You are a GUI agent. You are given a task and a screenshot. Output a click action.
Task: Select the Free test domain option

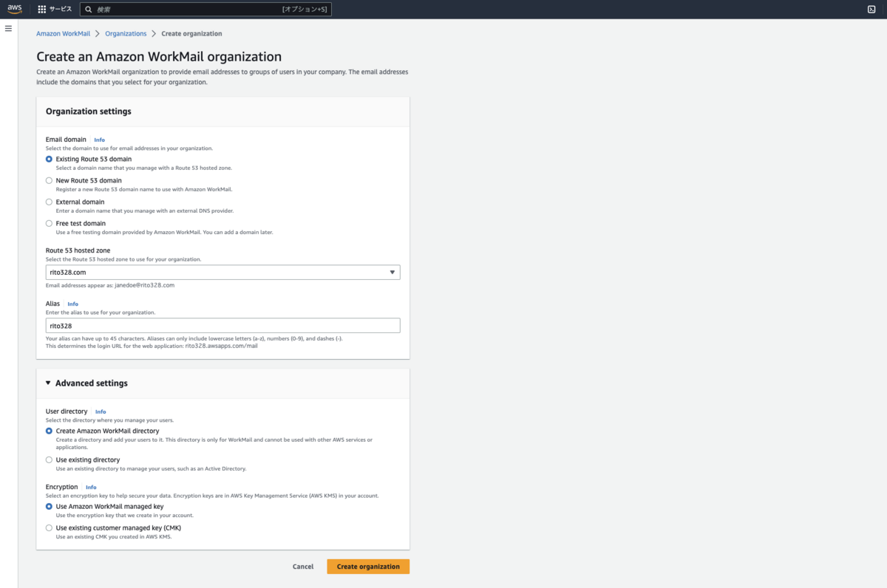49,223
